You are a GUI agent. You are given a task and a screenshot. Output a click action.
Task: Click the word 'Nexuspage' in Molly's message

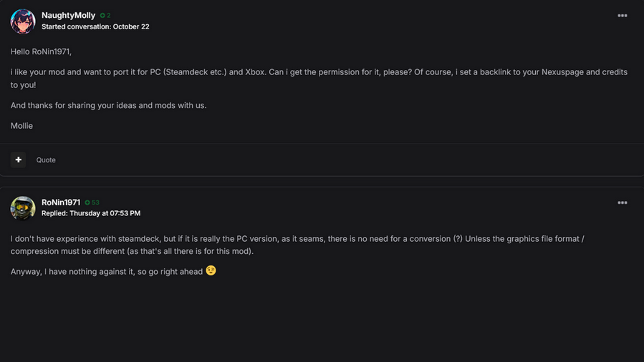click(x=562, y=72)
